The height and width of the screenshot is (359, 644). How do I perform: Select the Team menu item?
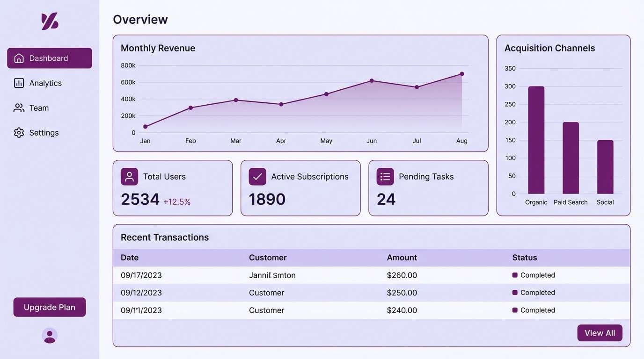coord(39,108)
